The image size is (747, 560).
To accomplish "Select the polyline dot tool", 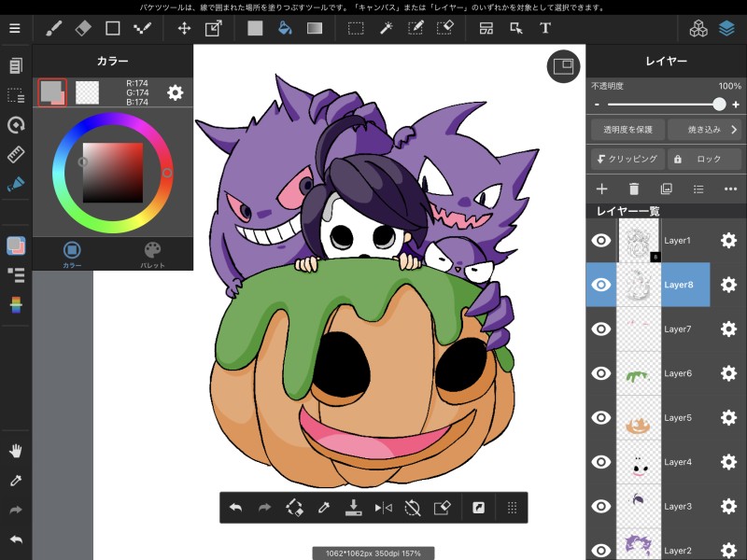I will [143, 28].
